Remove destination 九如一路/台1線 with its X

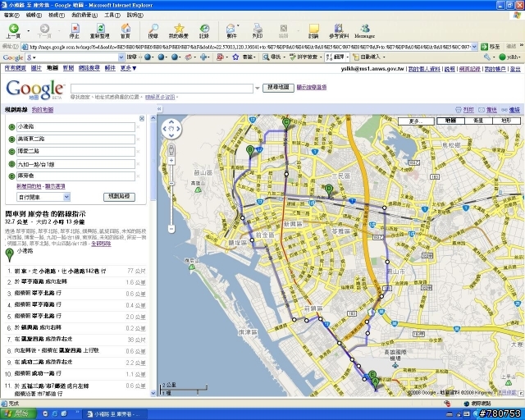click(x=138, y=164)
